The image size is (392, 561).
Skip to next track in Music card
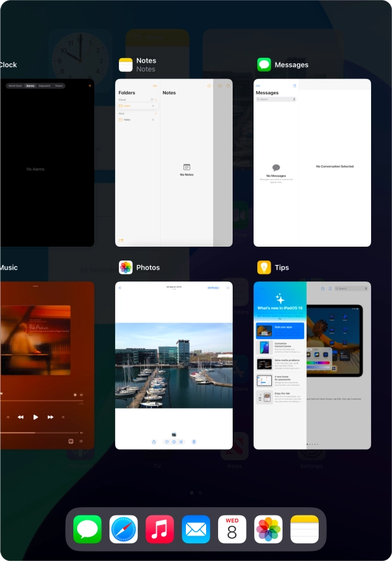[51, 417]
